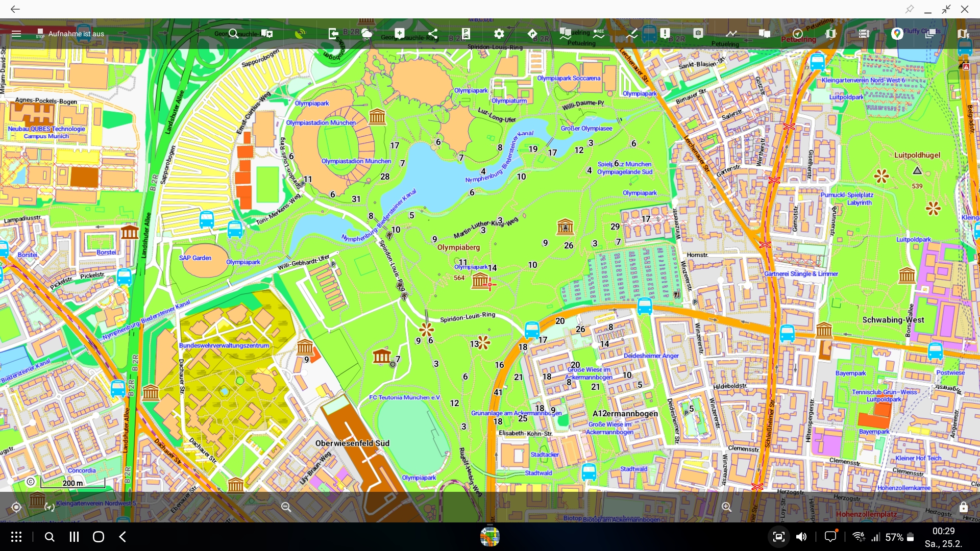
Task: Click the Bundeswehrverwaltungszentrum label
Action: pyautogui.click(x=224, y=345)
